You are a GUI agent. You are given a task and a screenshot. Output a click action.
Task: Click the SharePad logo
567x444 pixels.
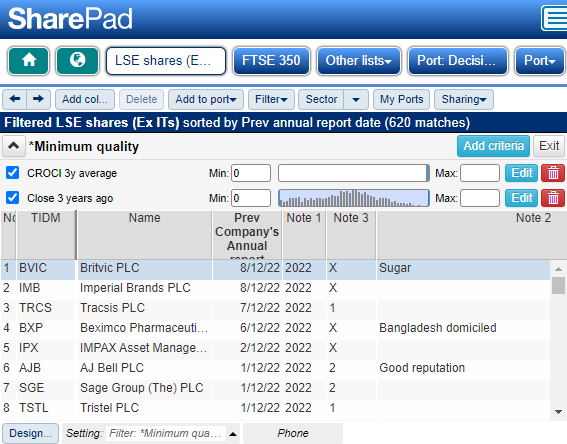(x=70, y=18)
